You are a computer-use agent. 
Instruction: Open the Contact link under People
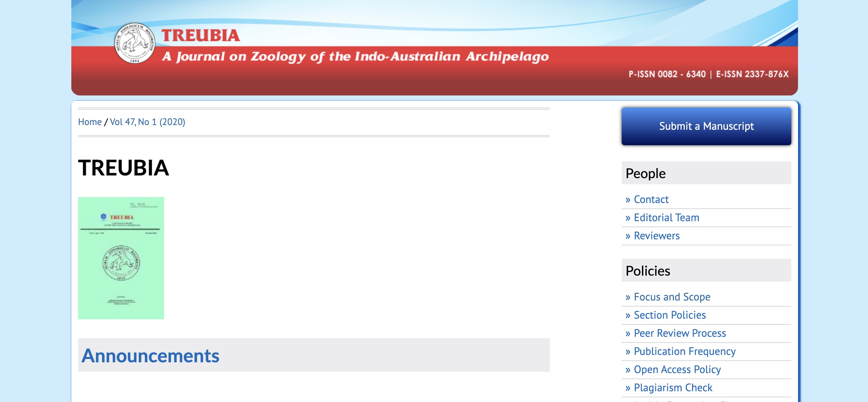pos(651,199)
